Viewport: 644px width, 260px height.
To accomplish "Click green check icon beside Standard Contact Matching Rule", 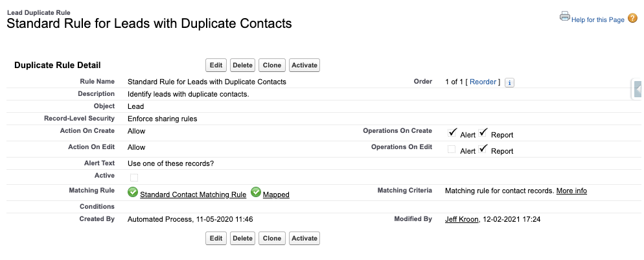I will 133,193.
